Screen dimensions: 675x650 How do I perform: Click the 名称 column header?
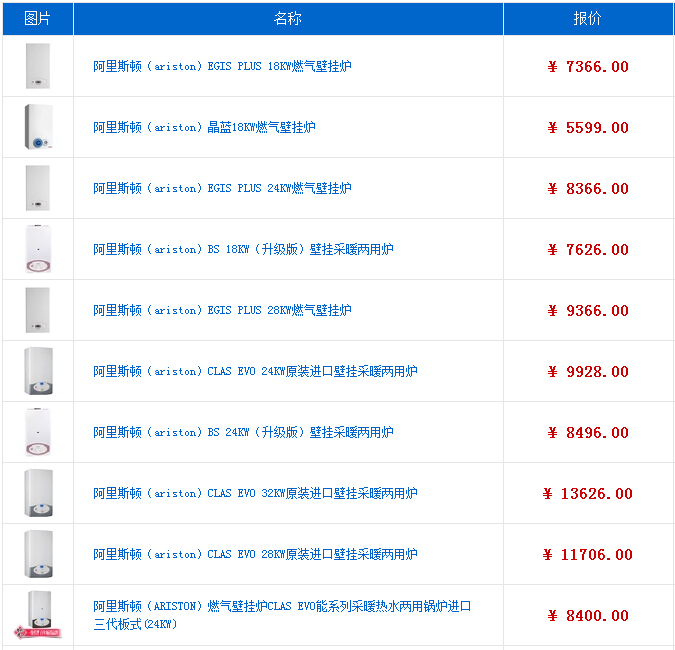point(288,19)
